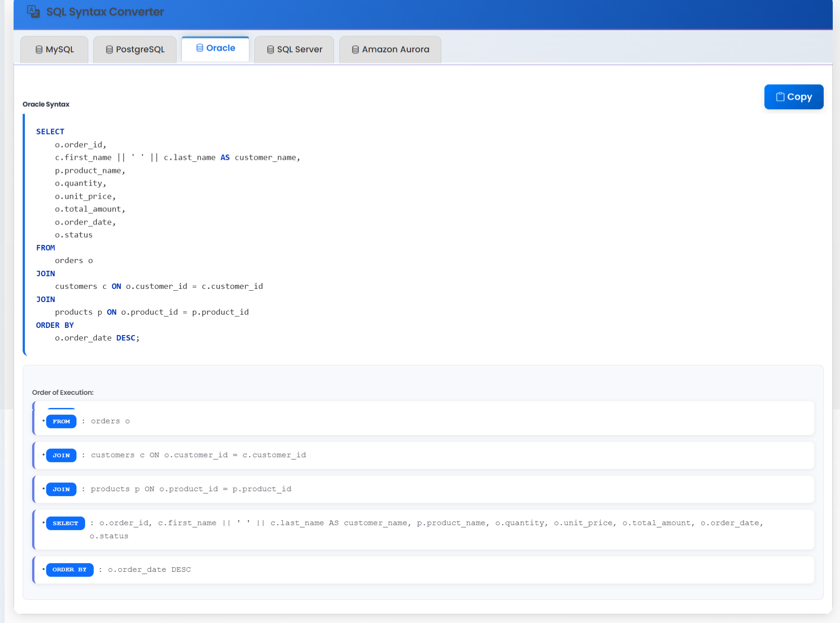The height and width of the screenshot is (623, 840).
Task: Click the o.order_date, code line
Action: point(86,222)
